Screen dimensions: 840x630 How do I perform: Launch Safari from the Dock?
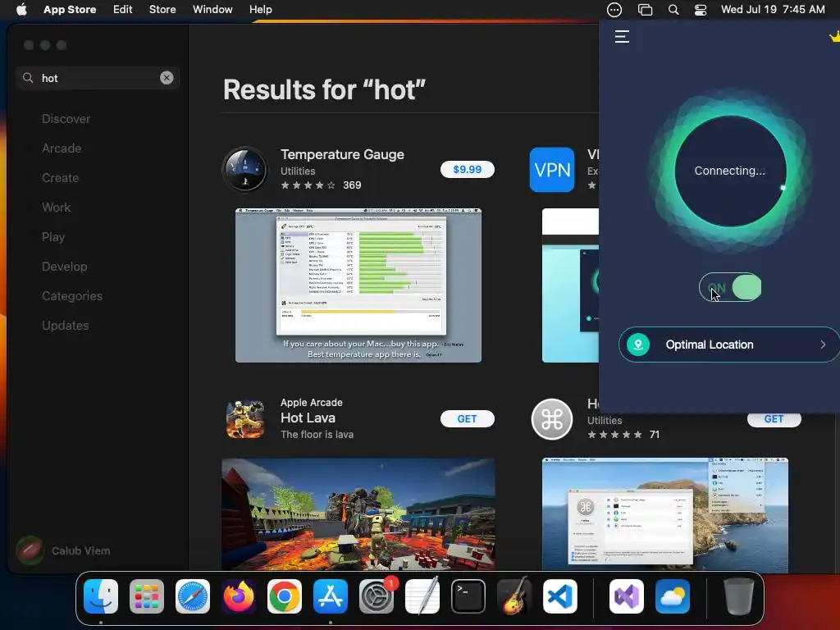click(193, 596)
